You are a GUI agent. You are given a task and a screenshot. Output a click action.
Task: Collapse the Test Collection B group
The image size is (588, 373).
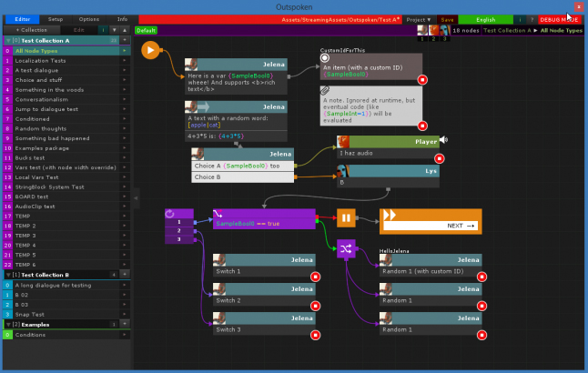[8, 275]
